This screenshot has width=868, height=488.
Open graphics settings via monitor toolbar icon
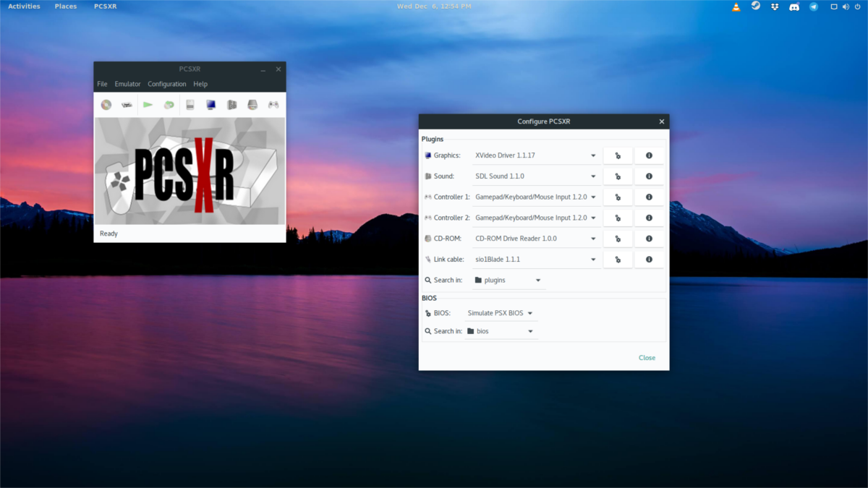coord(211,105)
